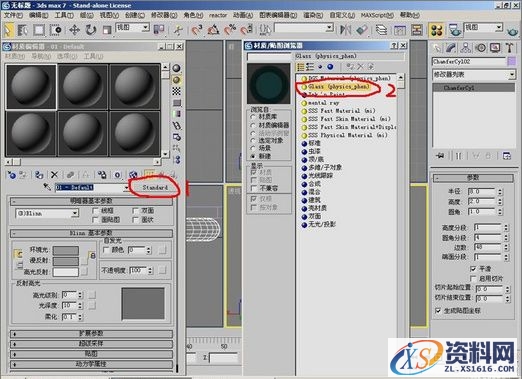Open reactor menu
The width and height of the screenshot is (522, 379).
(218, 15)
